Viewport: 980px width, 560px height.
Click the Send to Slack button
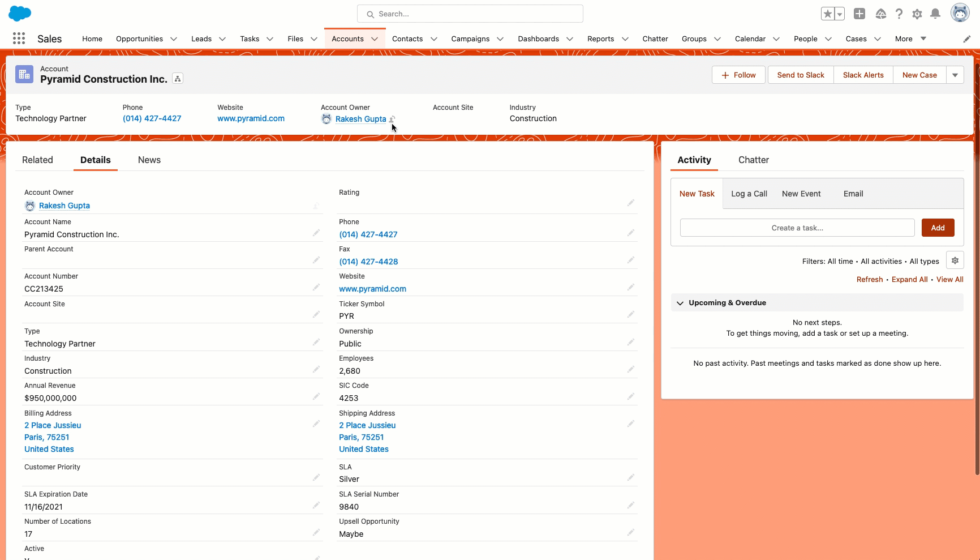coord(801,75)
